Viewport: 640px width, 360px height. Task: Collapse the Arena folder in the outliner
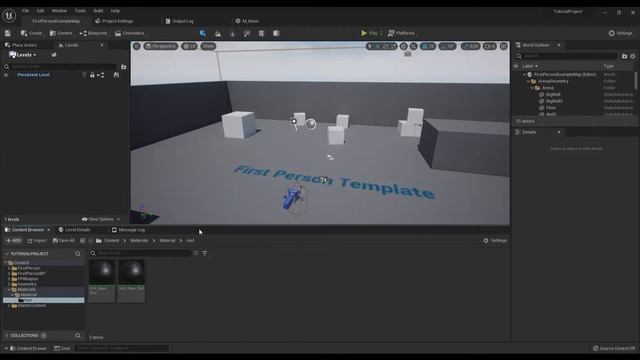coord(532,88)
